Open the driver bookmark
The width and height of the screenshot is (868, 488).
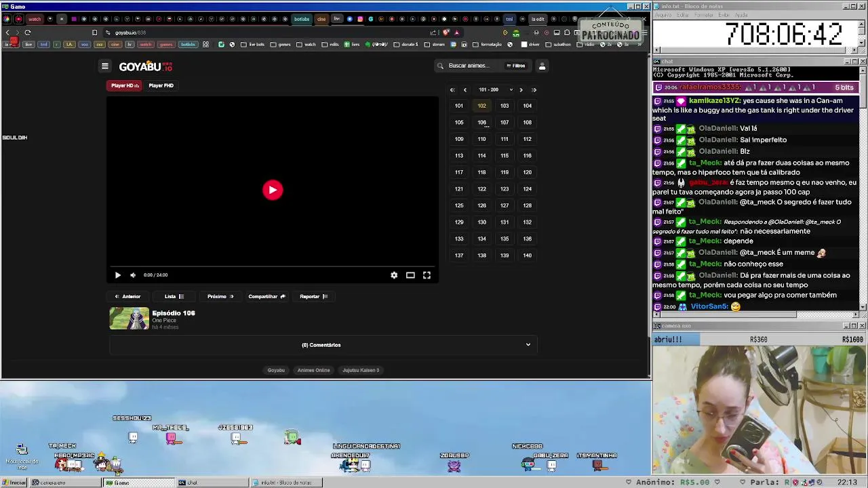click(530, 45)
